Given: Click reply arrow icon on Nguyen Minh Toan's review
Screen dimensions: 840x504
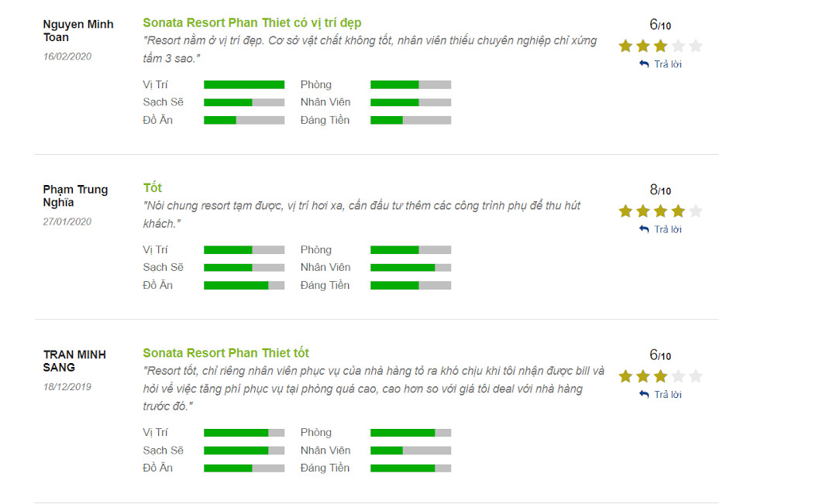Looking at the screenshot, I should click(644, 64).
